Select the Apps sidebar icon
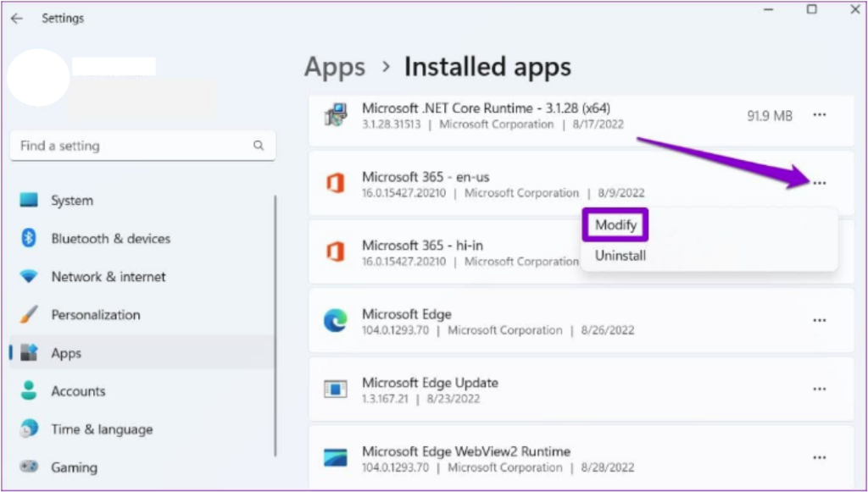Viewport: 868px width, 492px height. coord(29,352)
